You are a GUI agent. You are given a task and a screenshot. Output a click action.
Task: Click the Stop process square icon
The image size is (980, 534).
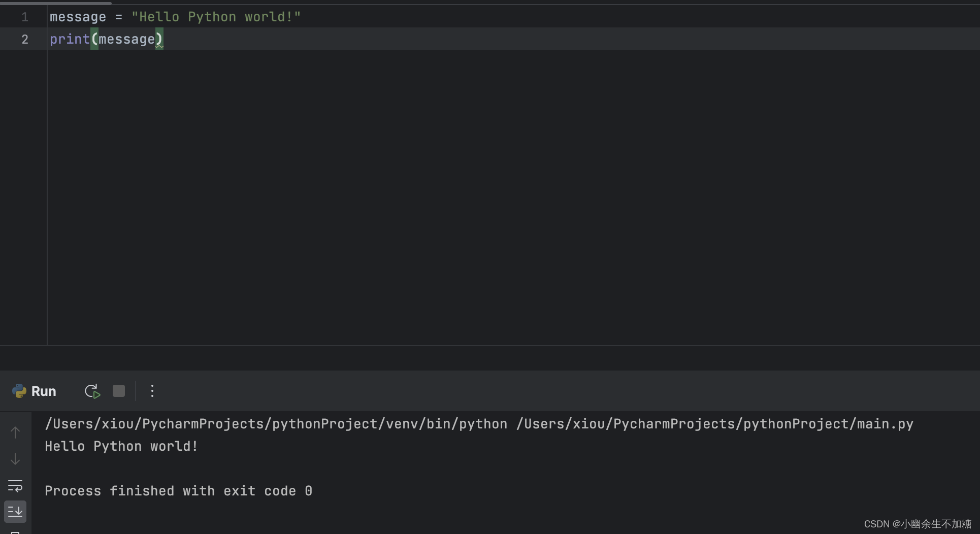(119, 391)
